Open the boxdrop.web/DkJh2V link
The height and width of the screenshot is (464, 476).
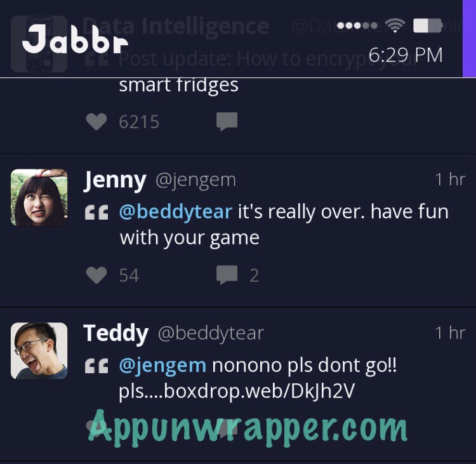coord(259,391)
